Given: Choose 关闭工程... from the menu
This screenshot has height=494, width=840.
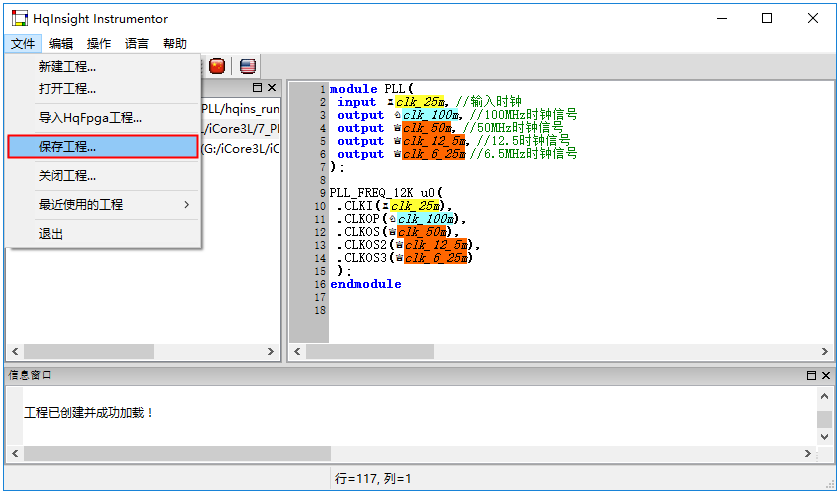Looking at the screenshot, I should [x=67, y=176].
